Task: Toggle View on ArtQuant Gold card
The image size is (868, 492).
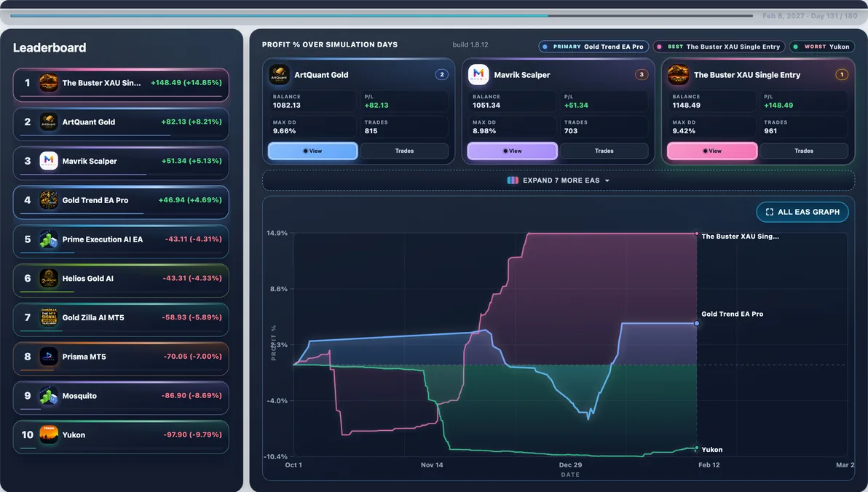Action: 313,151
